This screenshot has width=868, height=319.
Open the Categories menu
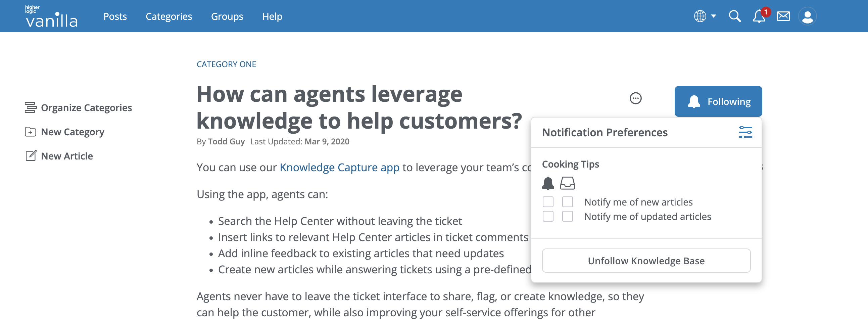pos(169,16)
